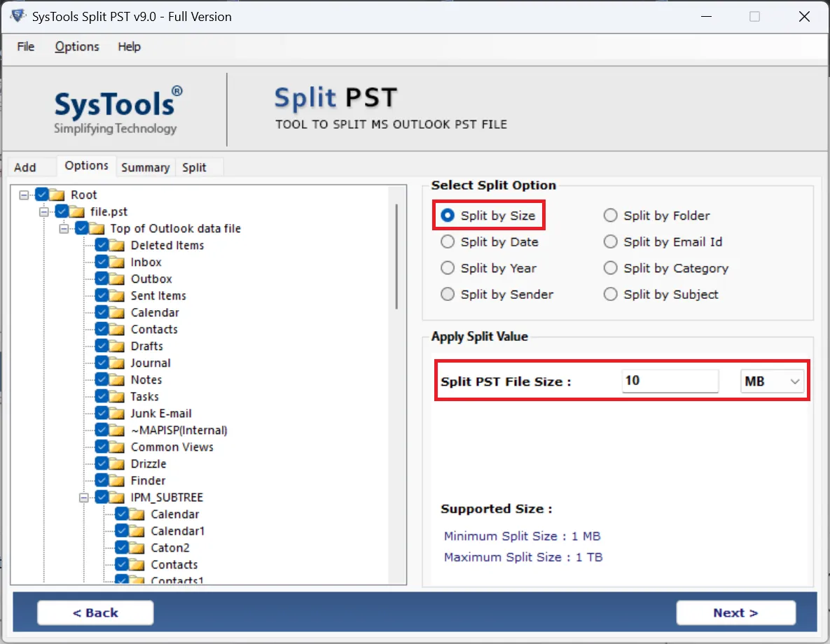Open the File menu
This screenshot has width=830, height=644.
[x=25, y=47]
